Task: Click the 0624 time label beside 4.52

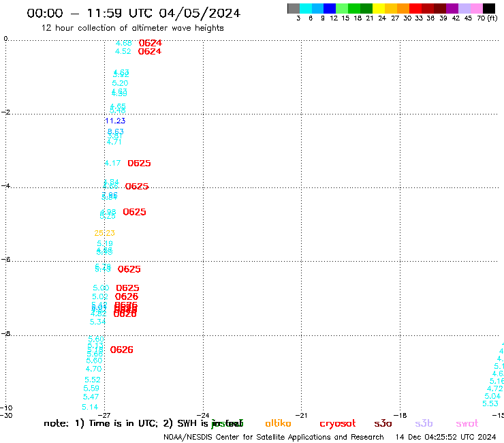Action: pos(149,52)
